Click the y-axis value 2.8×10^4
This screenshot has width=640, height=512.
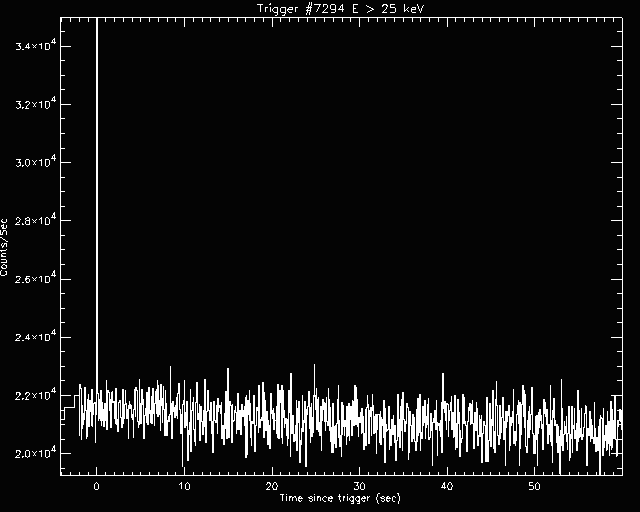35,220
